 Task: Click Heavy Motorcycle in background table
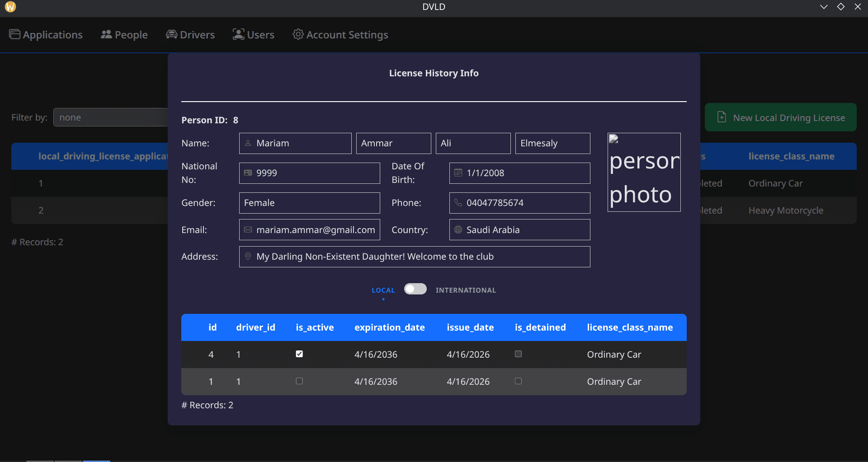pos(786,210)
